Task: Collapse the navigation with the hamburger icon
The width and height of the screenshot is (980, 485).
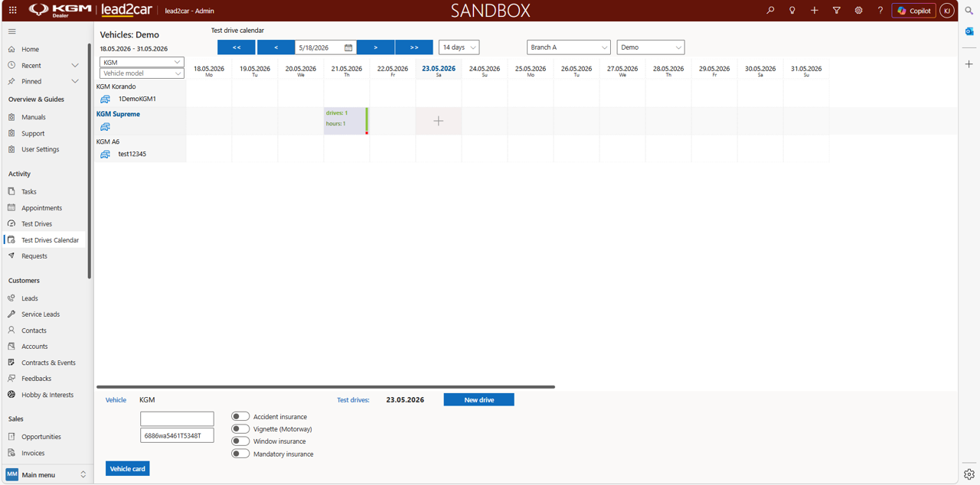Action: coord(11,31)
